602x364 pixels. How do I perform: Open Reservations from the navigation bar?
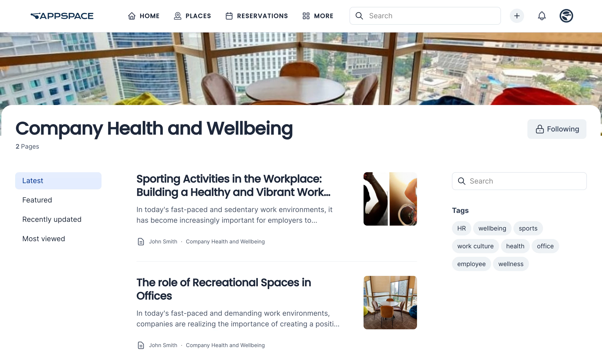point(256,16)
